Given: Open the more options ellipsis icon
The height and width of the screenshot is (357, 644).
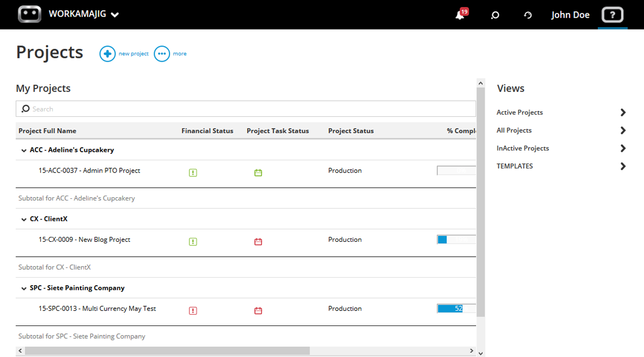Looking at the screenshot, I should pyautogui.click(x=162, y=54).
